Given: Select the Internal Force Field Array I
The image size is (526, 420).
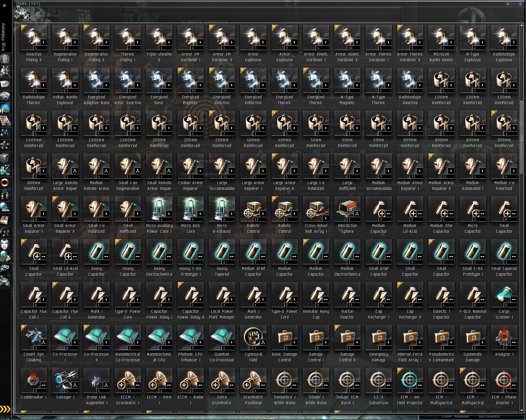Looking at the screenshot, I should pyautogui.click(x=410, y=343).
